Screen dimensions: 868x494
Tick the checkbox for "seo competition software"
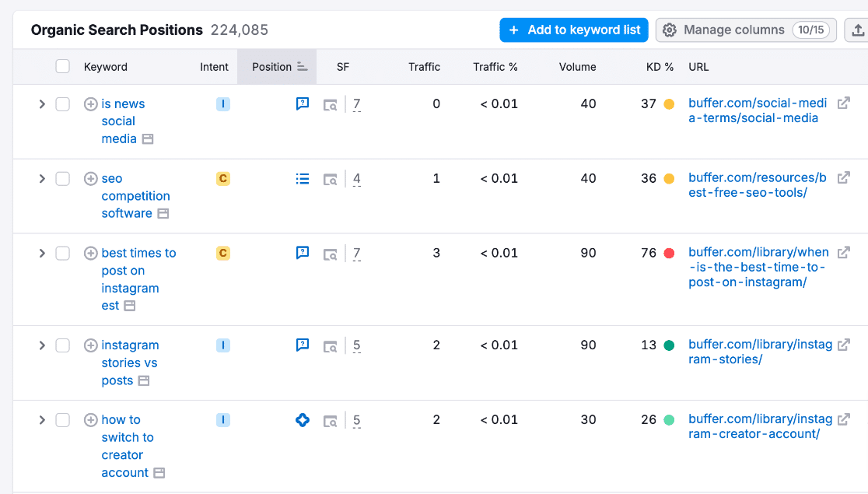(x=62, y=178)
